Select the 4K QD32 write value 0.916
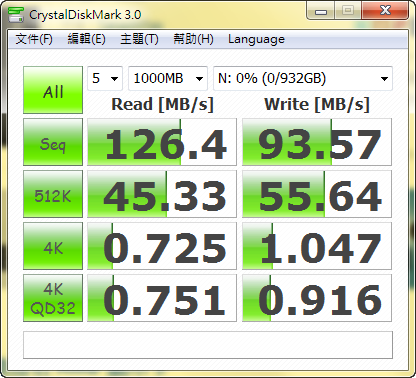This screenshot has width=416, height=378. (317, 298)
